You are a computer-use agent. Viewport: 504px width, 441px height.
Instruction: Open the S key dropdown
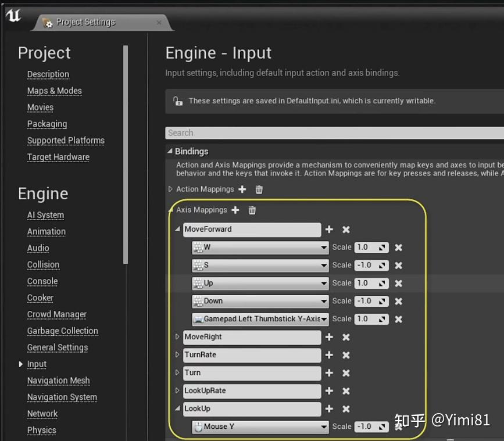pos(260,266)
